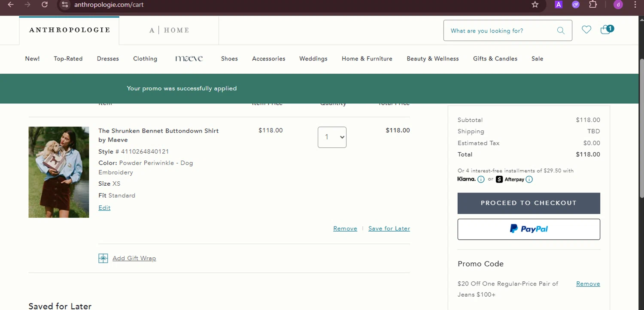Pay with the PayPal button
The width and height of the screenshot is (644, 310).
pos(529,229)
